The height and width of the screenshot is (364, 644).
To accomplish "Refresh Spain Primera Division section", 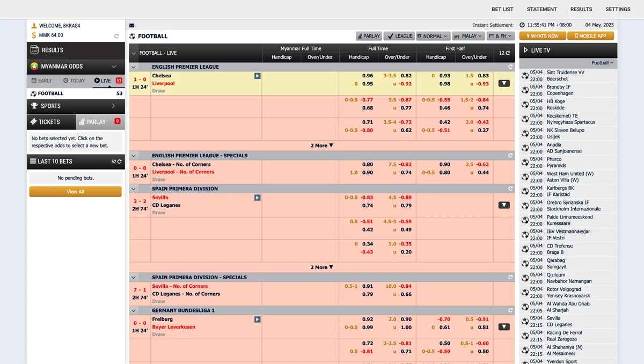I will pyautogui.click(x=510, y=189).
